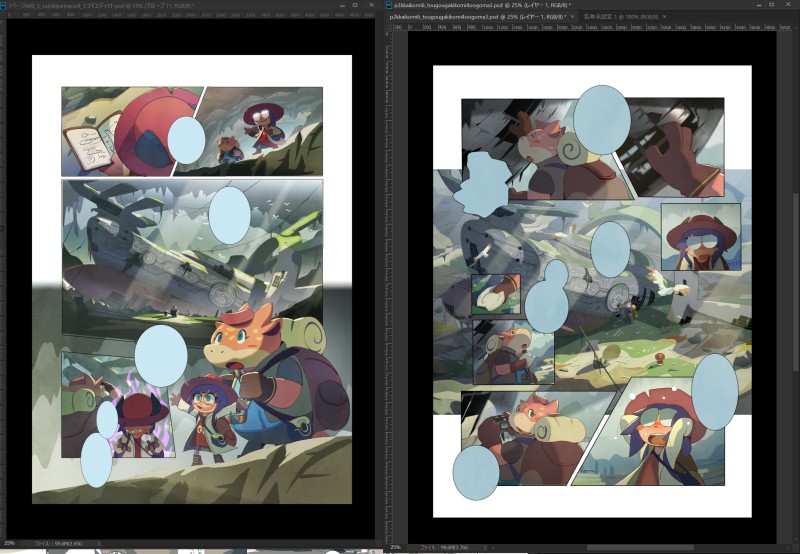Maximize the left Photoshop document window
This screenshot has height=554, width=800.
355,5
